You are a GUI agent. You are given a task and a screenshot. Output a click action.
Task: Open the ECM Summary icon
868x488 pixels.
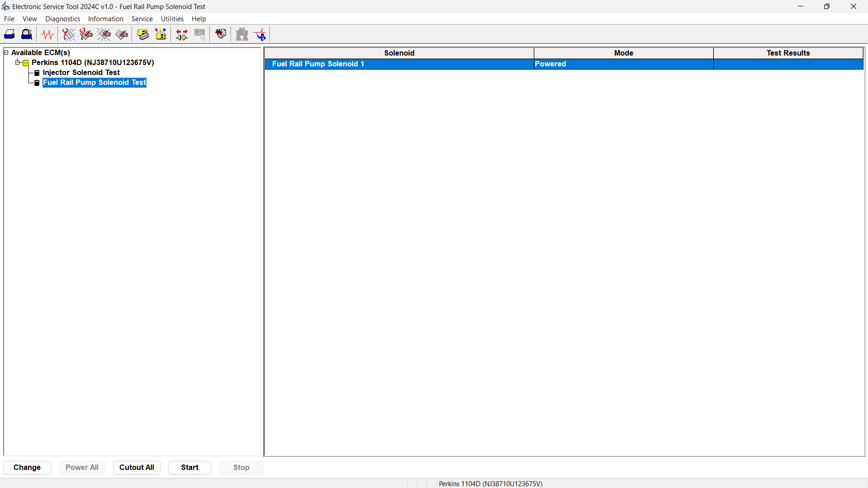[143, 34]
